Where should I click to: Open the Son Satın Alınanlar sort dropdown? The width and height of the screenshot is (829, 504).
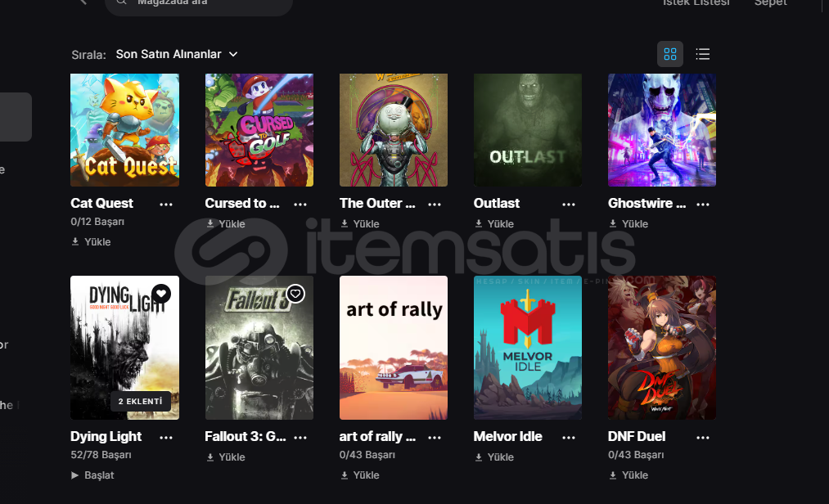click(x=177, y=54)
